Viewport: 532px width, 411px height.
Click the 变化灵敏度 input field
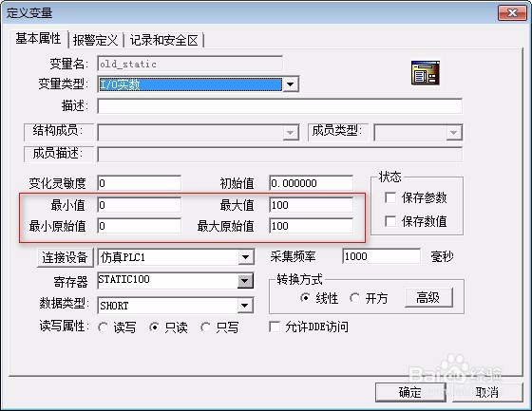pos(139,183)
